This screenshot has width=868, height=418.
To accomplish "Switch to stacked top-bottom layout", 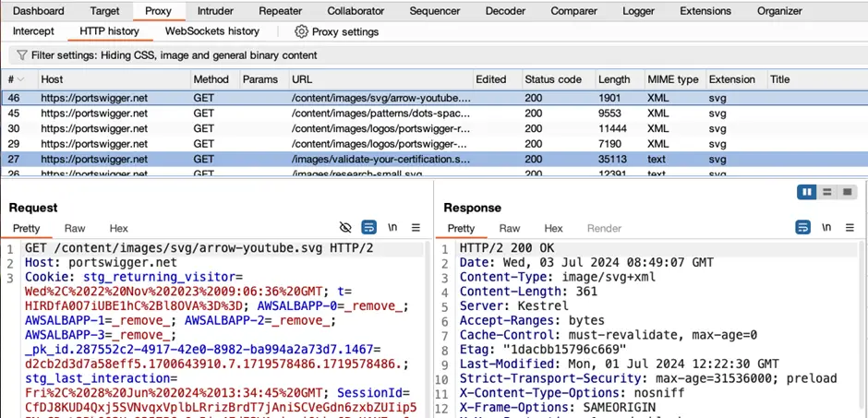I will pos(826,192).
